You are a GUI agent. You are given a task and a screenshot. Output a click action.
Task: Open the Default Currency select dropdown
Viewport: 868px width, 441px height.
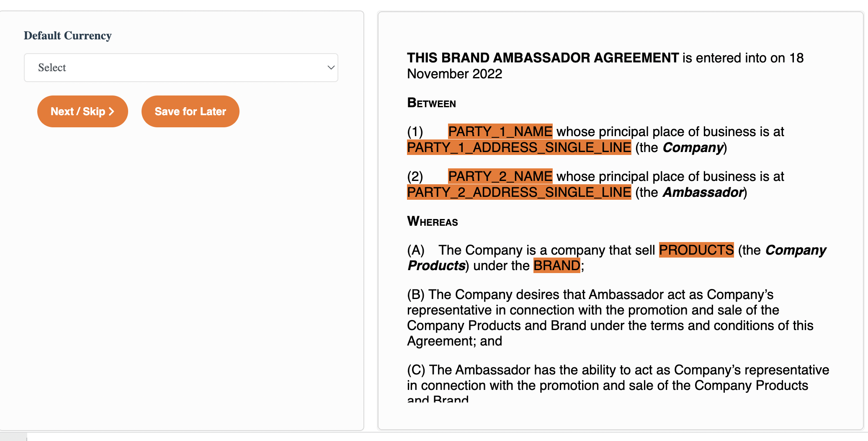(181, 67)
